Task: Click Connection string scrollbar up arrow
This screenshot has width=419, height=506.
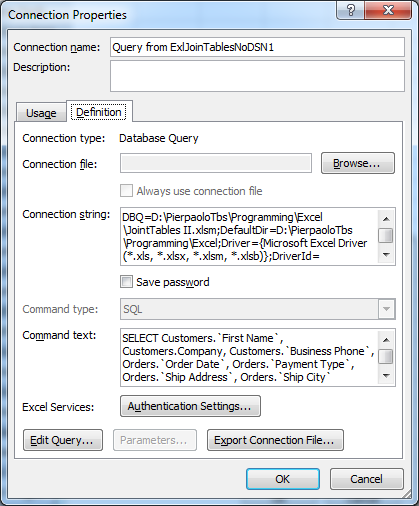Action: point(386,219)
